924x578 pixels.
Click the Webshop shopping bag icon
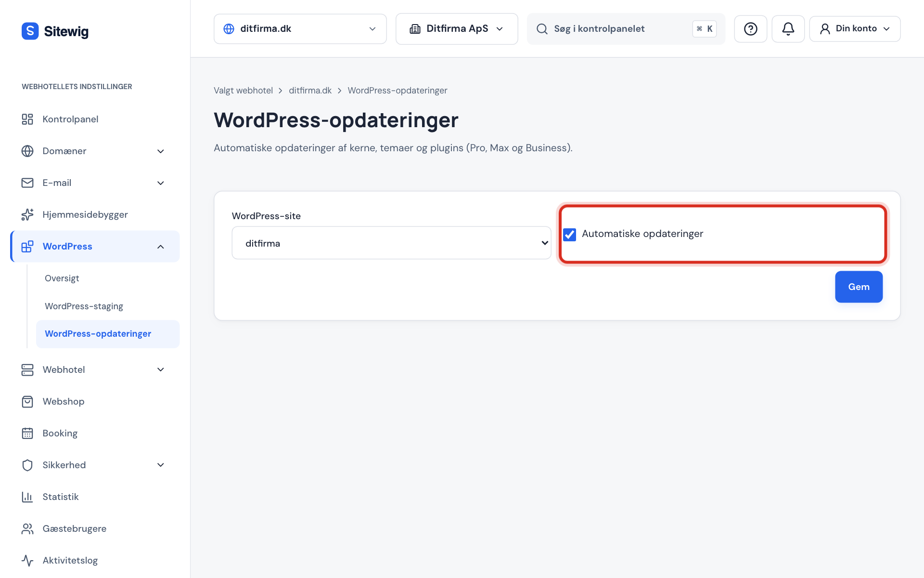(27, 402)
